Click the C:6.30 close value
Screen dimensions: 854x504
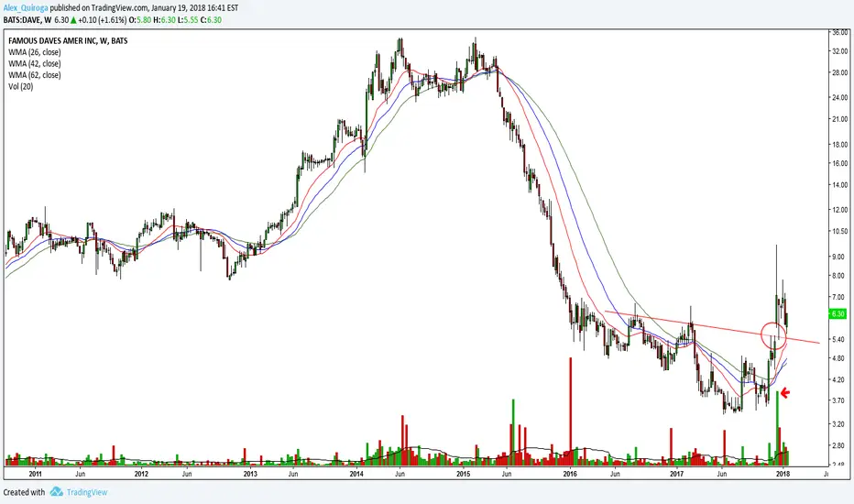click(x=211, y=19)
